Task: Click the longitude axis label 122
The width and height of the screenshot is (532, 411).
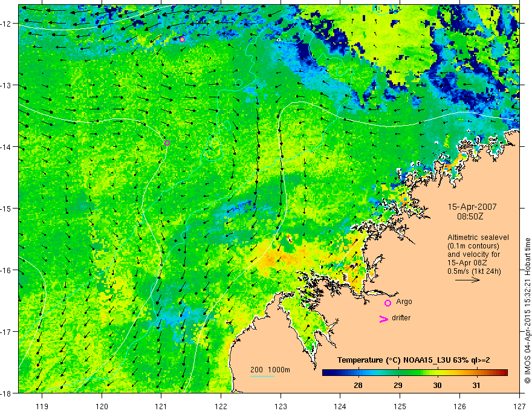Action: click(x=221, y=406)
